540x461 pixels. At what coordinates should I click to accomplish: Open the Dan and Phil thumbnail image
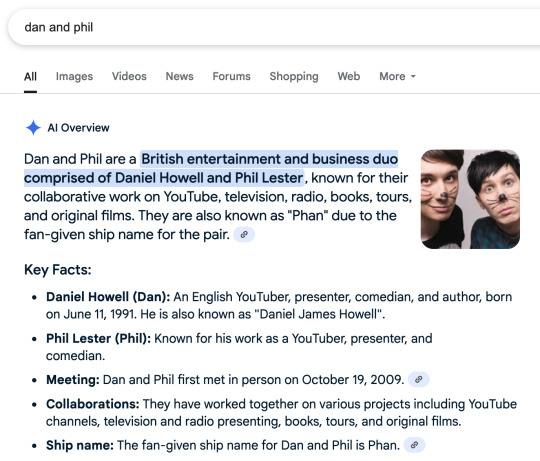pos(470,199)
